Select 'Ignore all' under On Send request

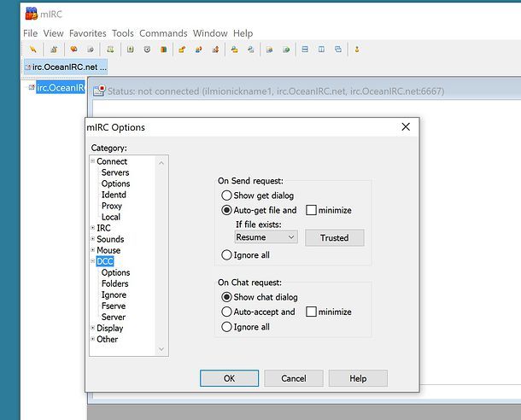tap(226, 255)
